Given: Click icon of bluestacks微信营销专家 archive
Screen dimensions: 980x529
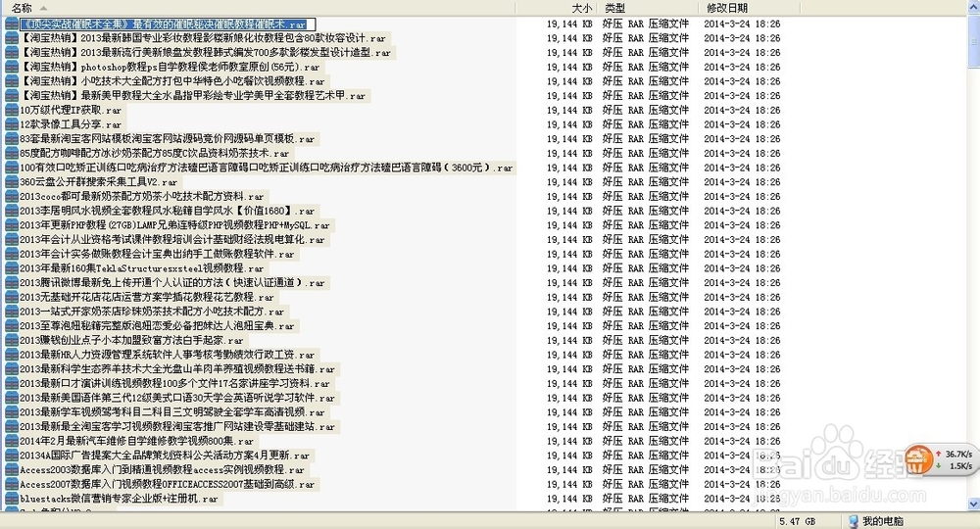Looking at the screenshot, I should 11,499.
